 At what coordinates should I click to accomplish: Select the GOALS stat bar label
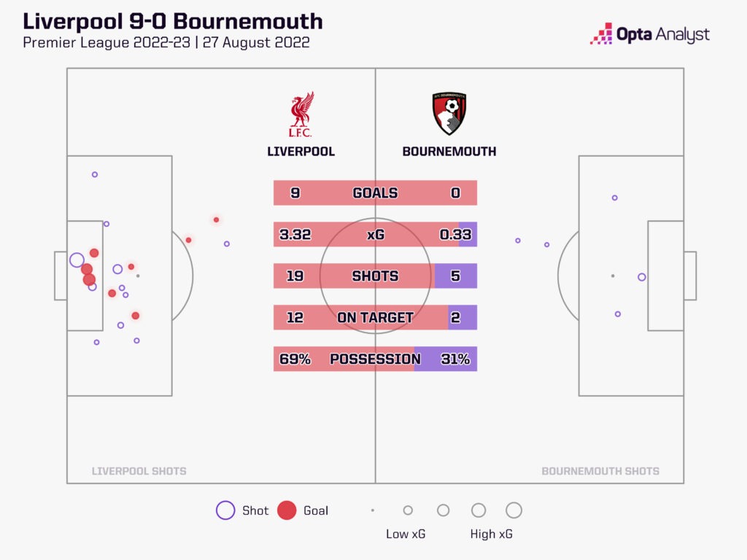click(375, 193)
